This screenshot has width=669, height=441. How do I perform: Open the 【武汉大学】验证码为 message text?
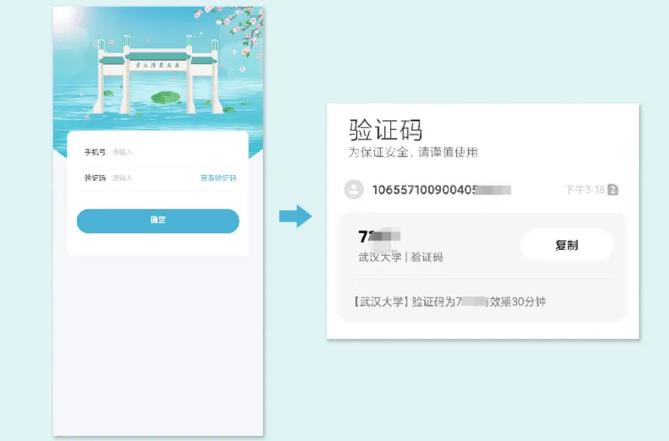click(x=448, y=302)
